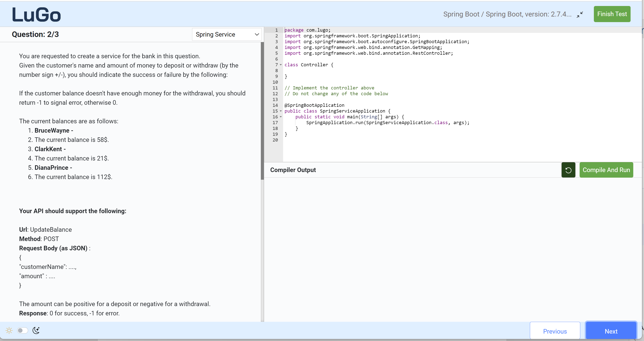
Task: Select the sun icon for light mode
Action: (x=9, y=330)
